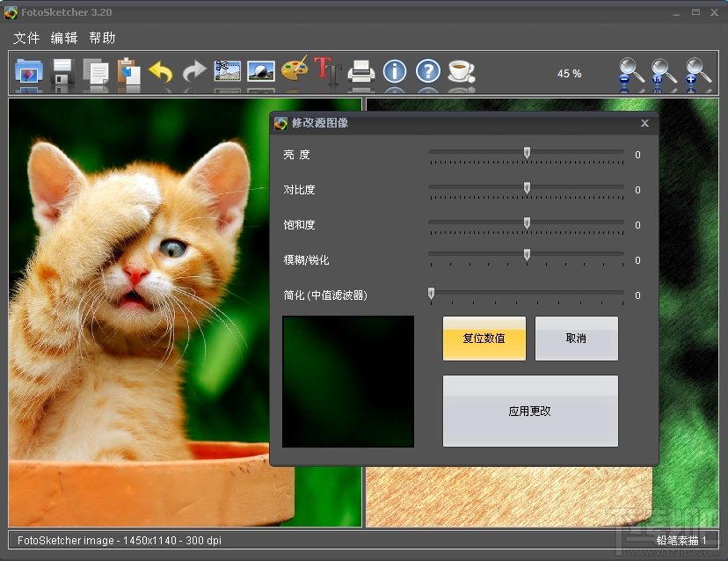728x561 pixels.
Task: Click the 简化 (中值滤波器) label
Action: click(325, 295)
